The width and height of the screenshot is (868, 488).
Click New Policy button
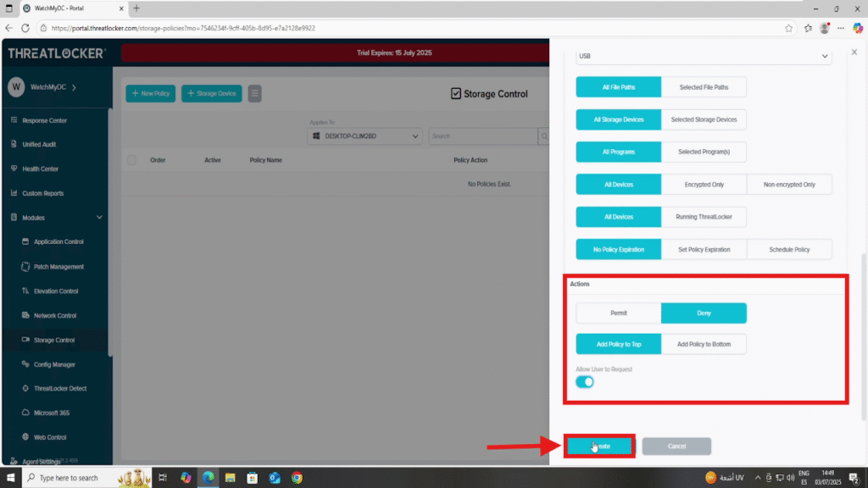(x=151, y=93)
